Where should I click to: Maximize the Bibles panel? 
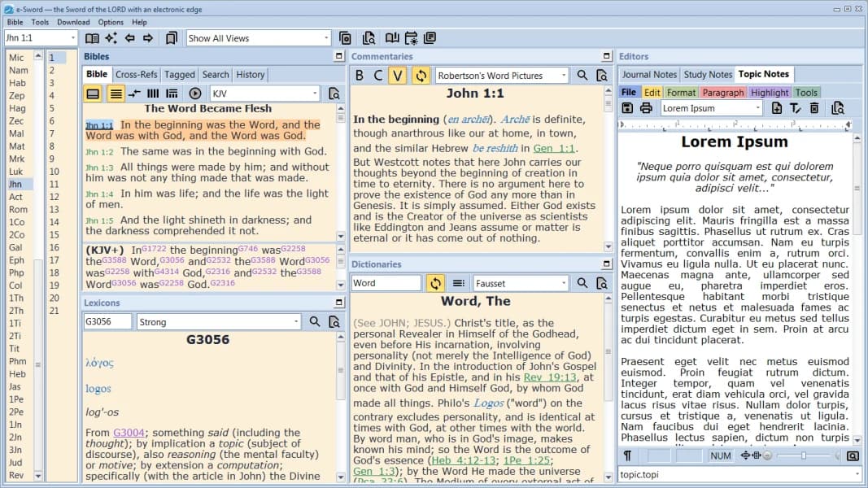tap(339, 56)
